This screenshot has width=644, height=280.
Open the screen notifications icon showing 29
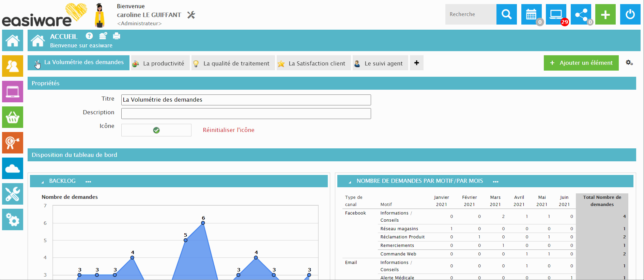click(556, 14)
